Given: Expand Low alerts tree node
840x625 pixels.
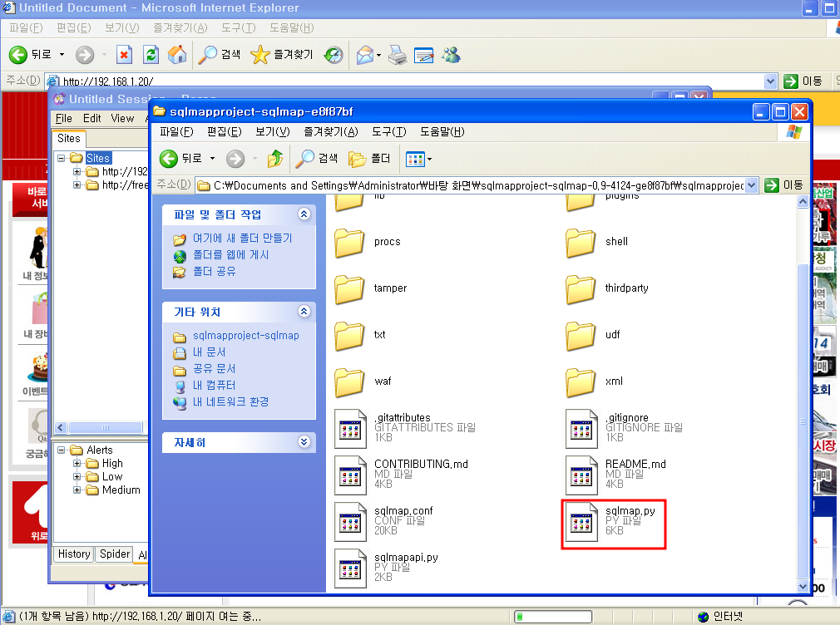Looking at the screenshot, I should [77, 476].
